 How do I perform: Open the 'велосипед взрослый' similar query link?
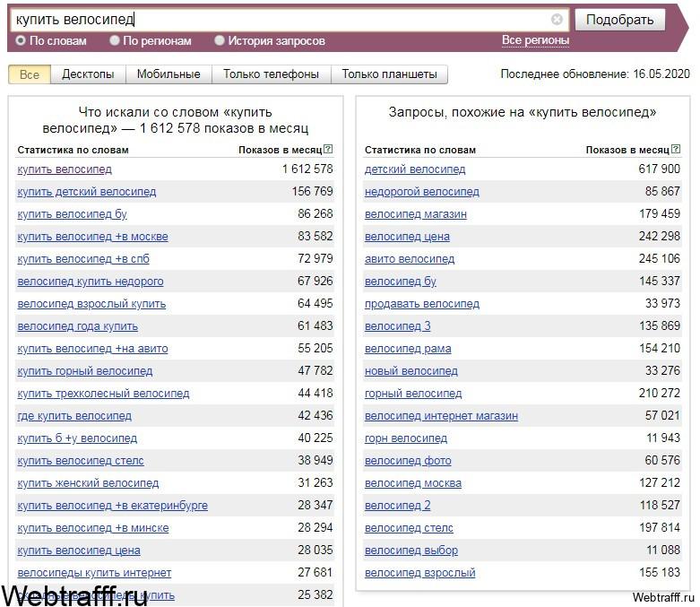pyautogui.click(x=420, y=573)
